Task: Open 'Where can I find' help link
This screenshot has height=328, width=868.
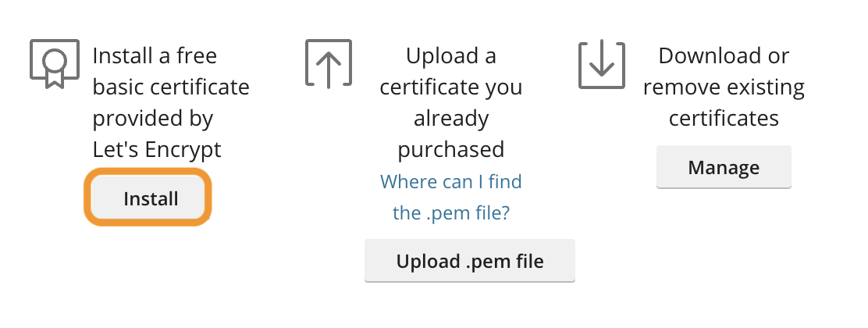Action: pyautogui.click(x=451, y=182)
